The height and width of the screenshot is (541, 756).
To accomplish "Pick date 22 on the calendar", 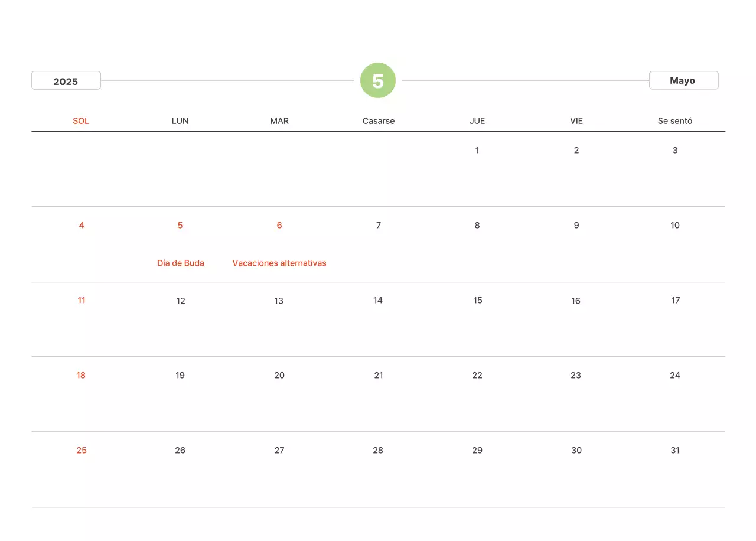I will click(477, 376).
